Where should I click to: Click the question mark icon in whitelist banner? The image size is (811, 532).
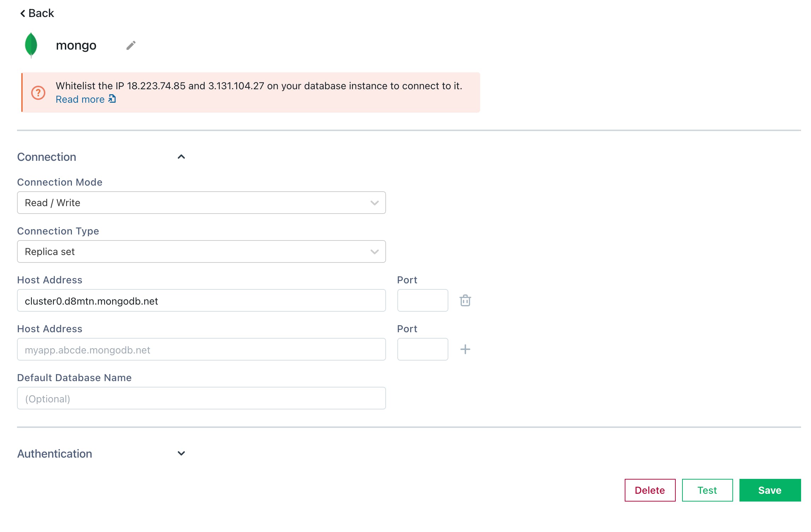click(x=38, y=93)
